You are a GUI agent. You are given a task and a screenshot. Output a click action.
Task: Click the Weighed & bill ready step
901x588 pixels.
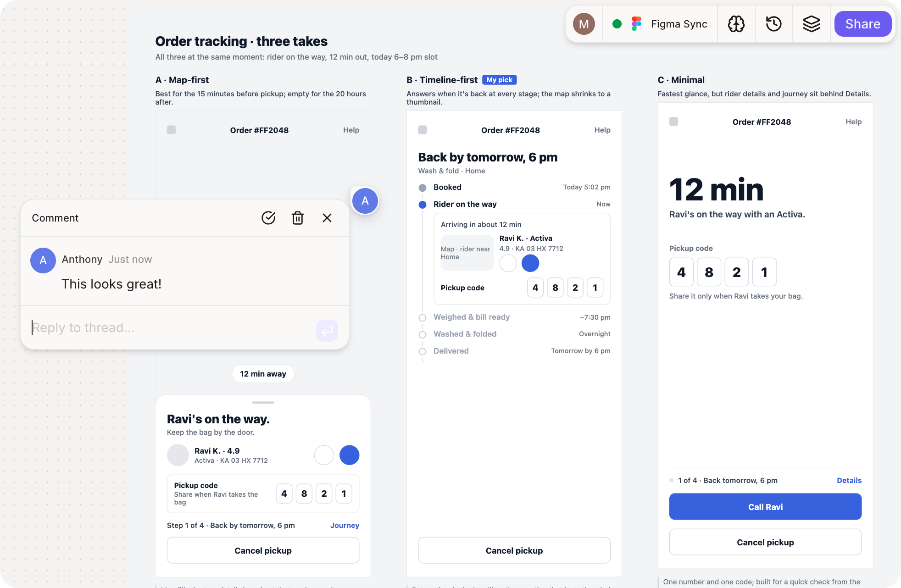[x=514, y=317]
